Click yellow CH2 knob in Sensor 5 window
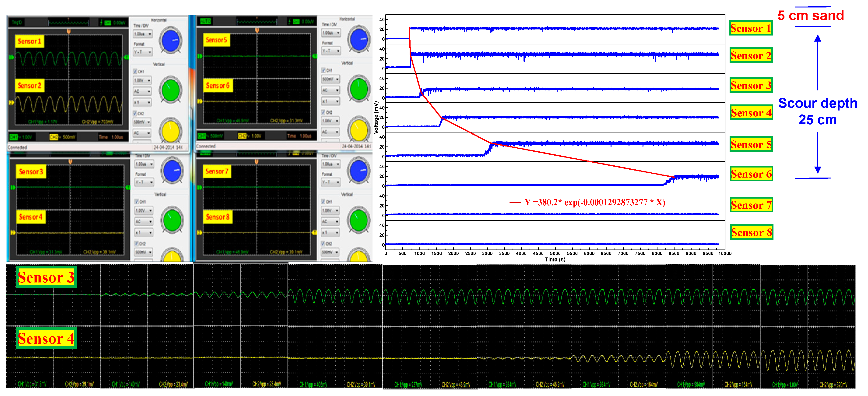 coord(359,130)
